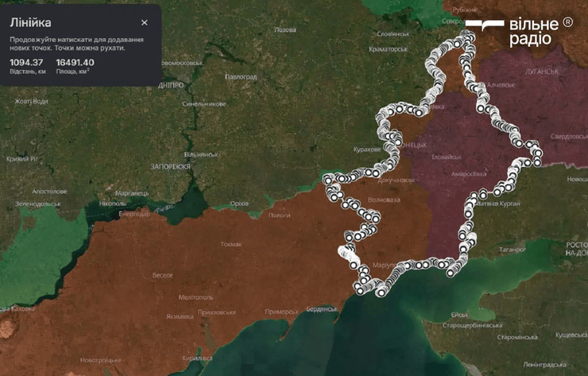Click the Матвіїв Курган label
This screenshot has height=376, width=588.
[498, 204]
